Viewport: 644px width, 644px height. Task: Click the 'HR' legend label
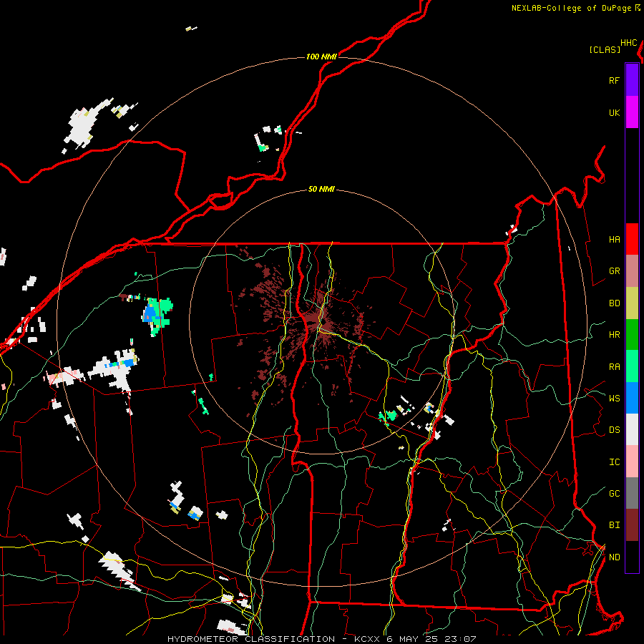(614, 335)
